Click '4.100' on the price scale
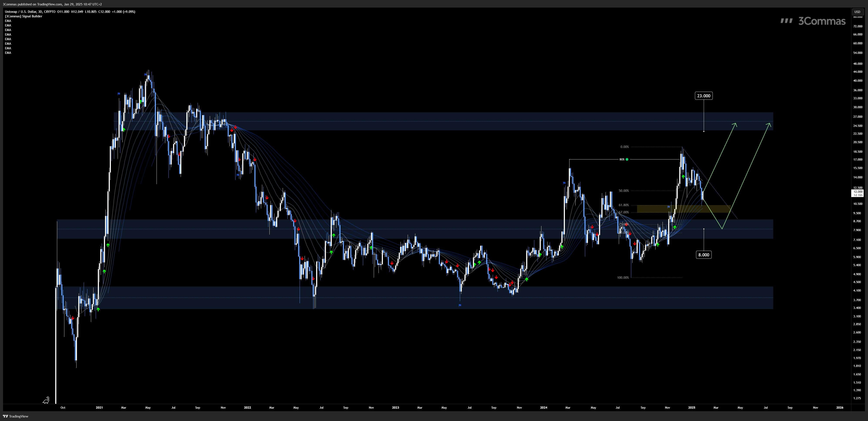The image size is (868, 421). tap(858, 290)
